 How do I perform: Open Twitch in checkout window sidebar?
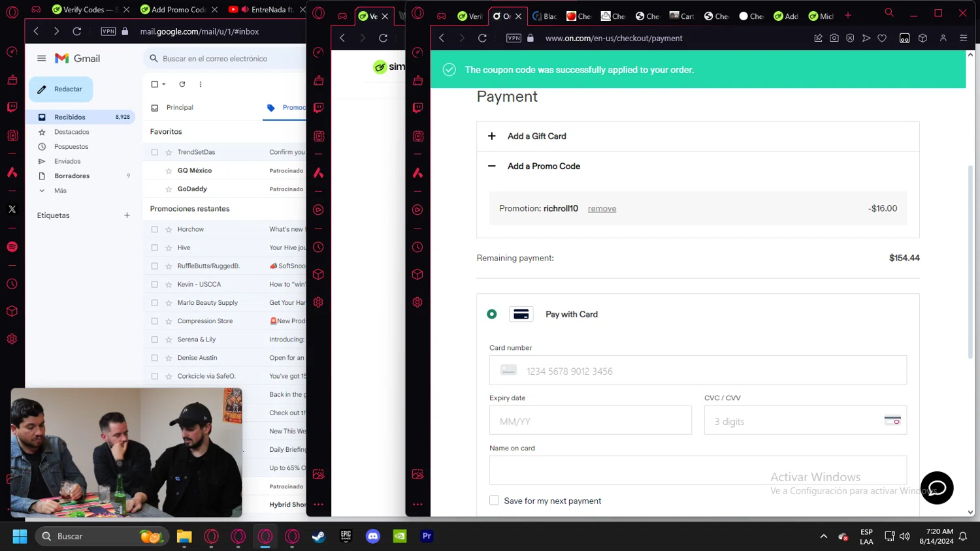417,108
